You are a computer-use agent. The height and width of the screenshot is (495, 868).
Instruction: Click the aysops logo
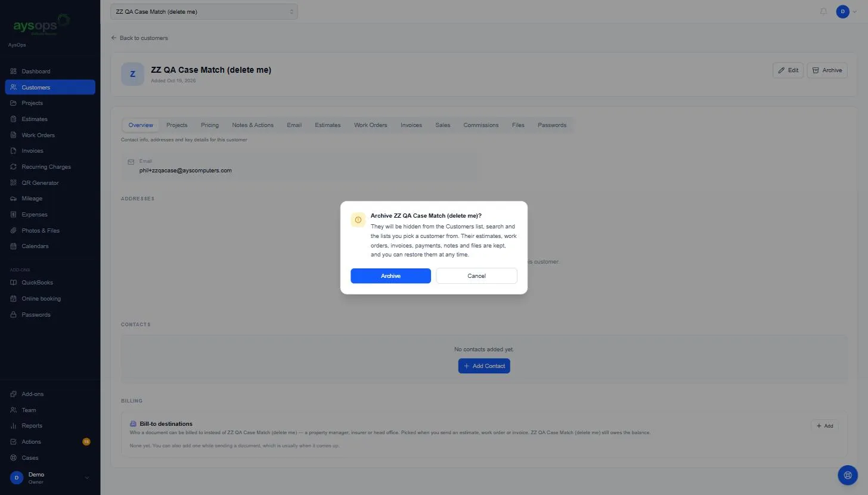tap(41, 26)
